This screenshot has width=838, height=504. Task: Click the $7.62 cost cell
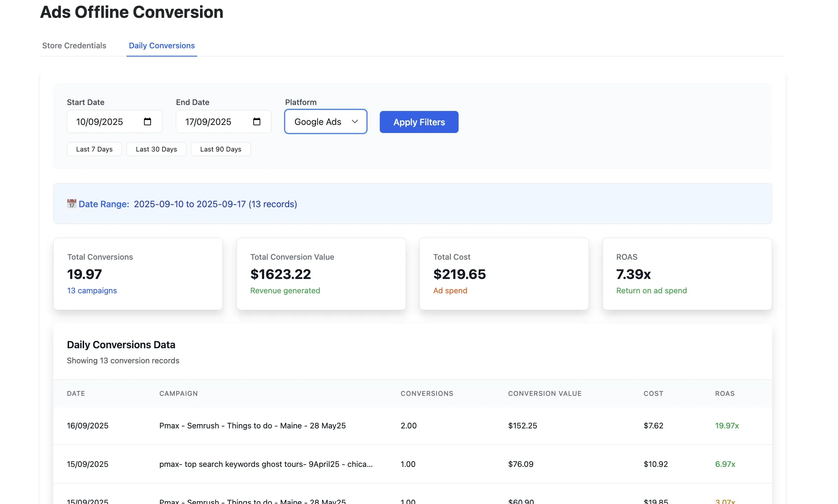pyautogui.click(x=653, y=426)
